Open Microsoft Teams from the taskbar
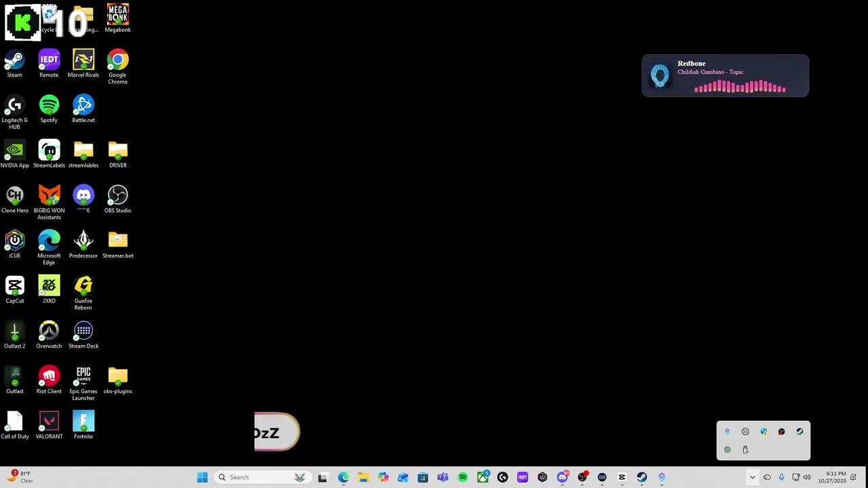The width and height of the screenshot is (868, 488). pyautogui.click(x=443, y=477)
